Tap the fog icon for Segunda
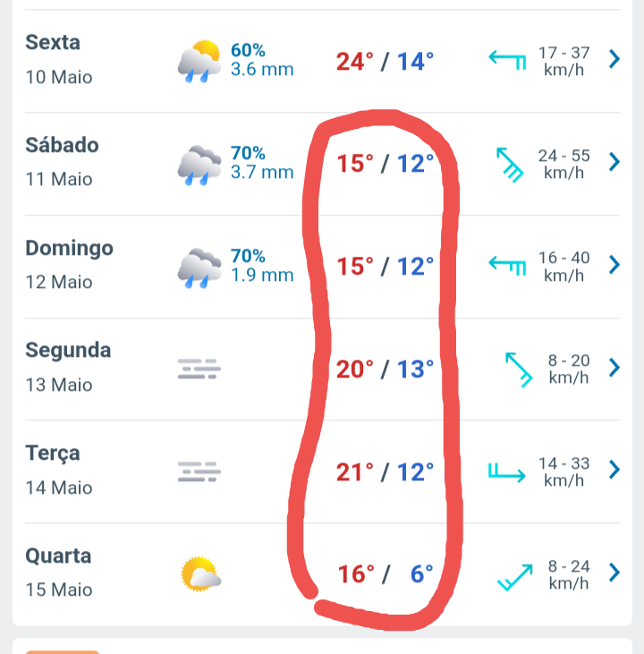 pos(199,369)
